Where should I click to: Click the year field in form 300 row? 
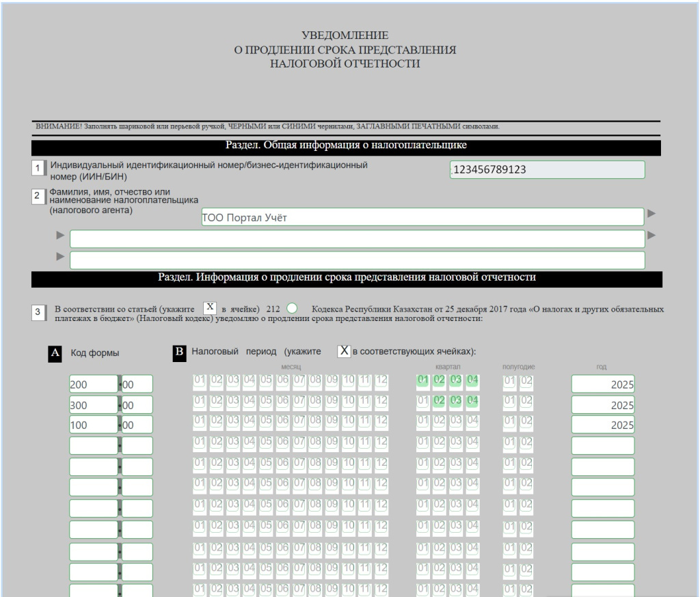point(603,404)
